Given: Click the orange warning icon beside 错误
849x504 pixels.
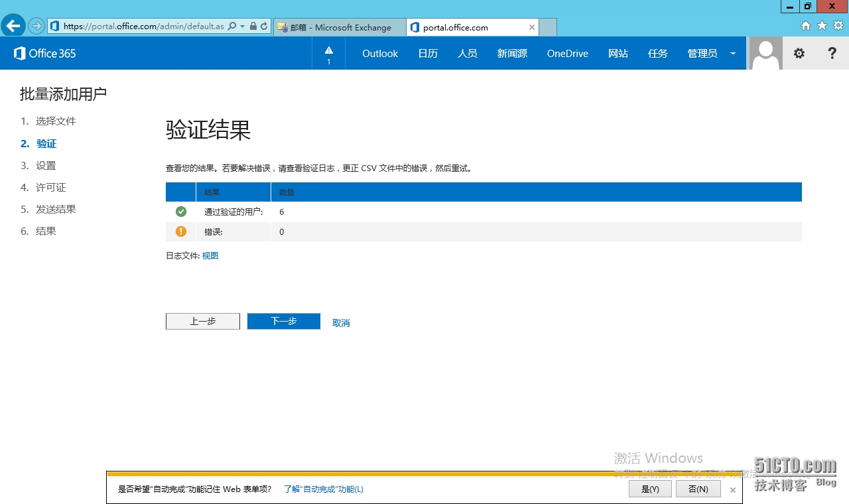Looking at the screenshot, I should pos(180,231).
